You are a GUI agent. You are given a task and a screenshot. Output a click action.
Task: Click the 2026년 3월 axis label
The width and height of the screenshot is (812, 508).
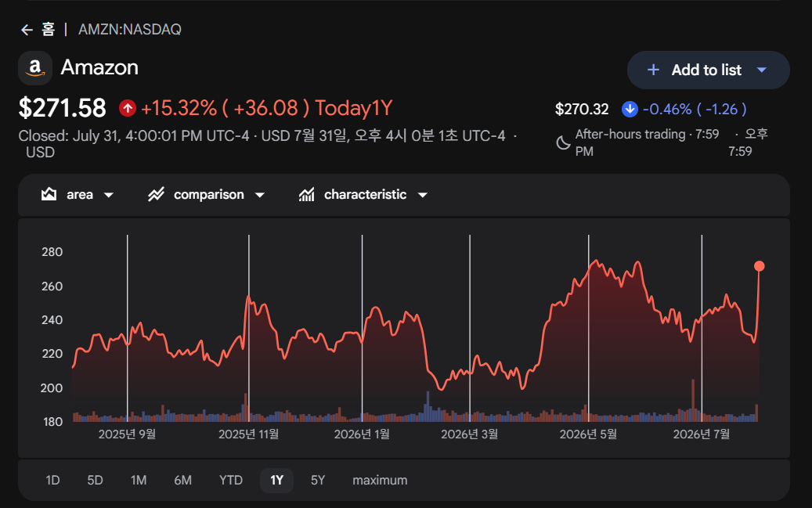click(x=470, y=434)
